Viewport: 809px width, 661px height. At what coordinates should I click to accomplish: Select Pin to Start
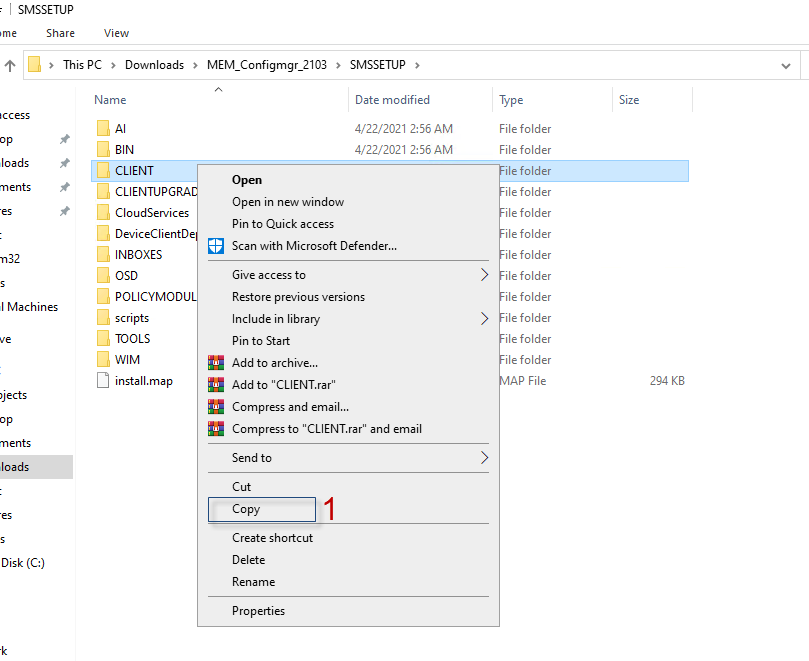click(x=261, y=341)
